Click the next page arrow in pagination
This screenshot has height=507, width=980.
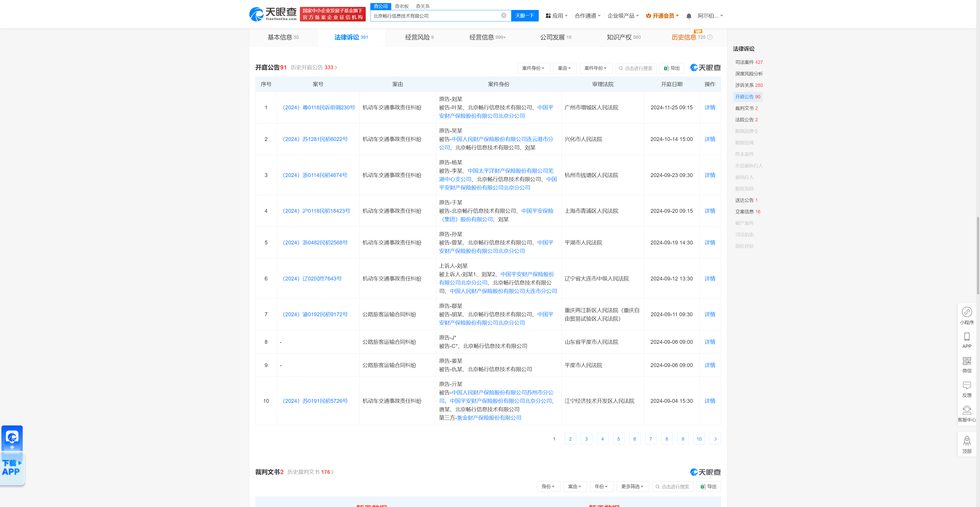715,439
